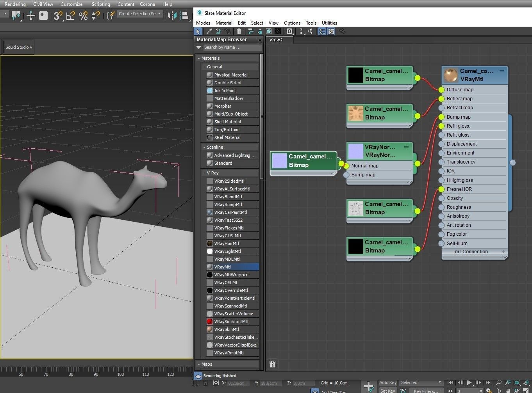Toggle 3D Snaps in main toolbar

pyautogui.click(x=58, y=16)
